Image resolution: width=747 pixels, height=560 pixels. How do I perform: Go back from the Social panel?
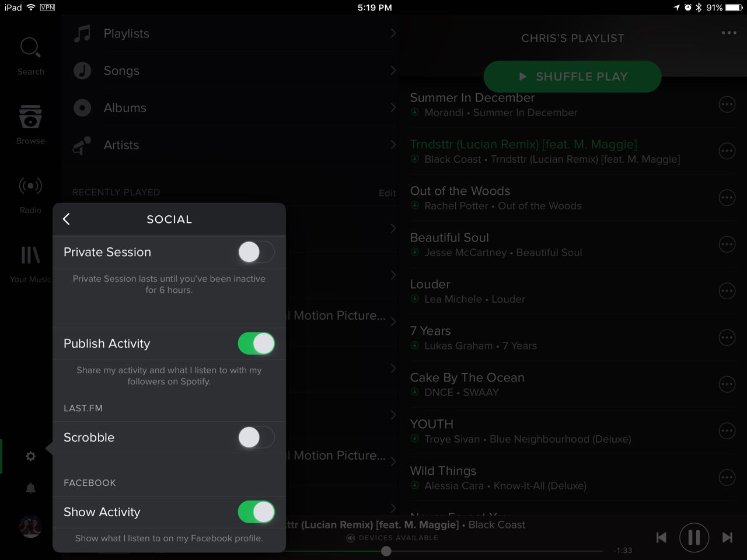click(x=67, y=219)
